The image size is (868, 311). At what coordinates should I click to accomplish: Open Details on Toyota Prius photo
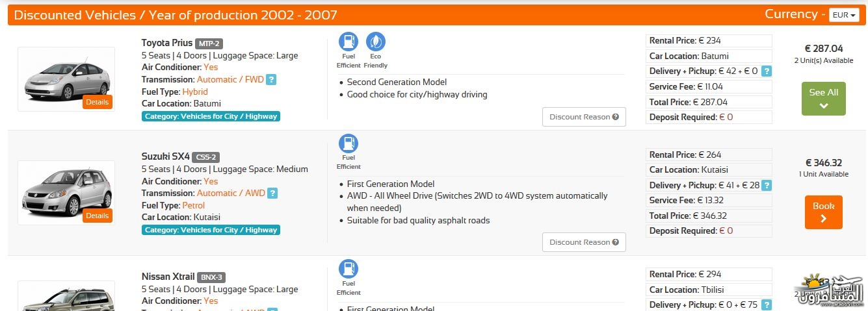pos(98,103)
